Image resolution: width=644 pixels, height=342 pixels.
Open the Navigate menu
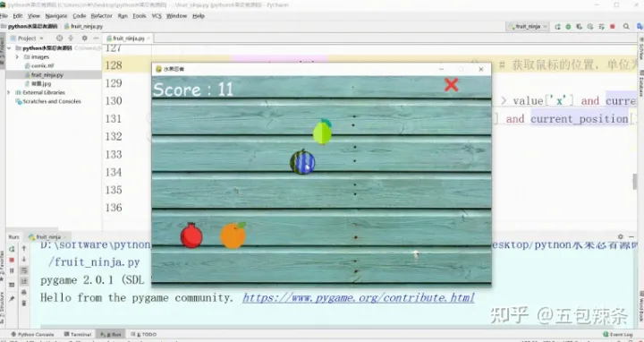pyautogui.click(x=56, y=15)
